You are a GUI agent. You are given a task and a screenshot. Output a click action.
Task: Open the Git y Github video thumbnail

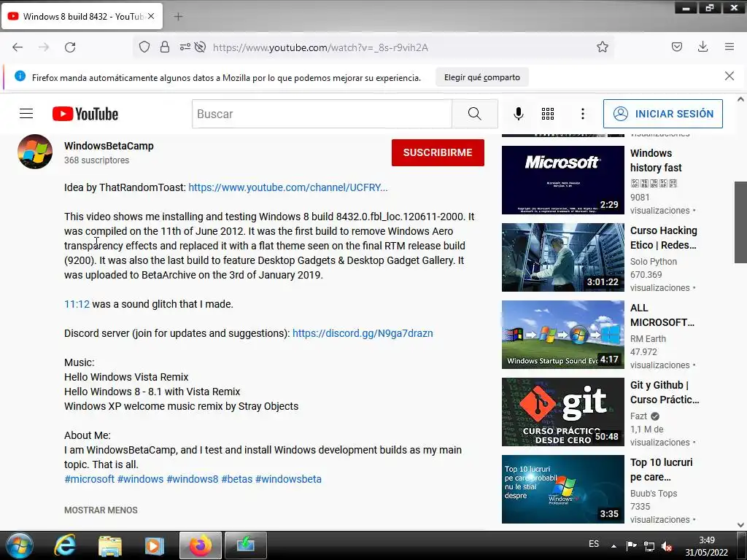(562, 412)
